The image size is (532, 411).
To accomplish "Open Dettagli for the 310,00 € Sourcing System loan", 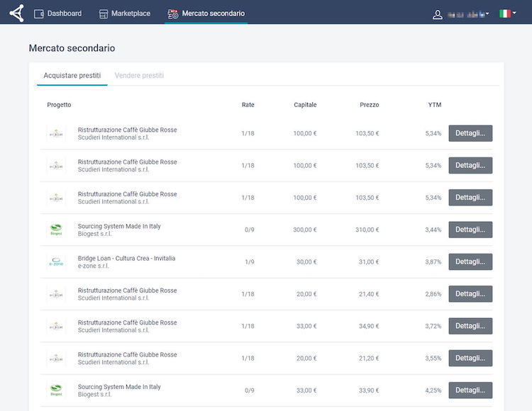I will pos(470,230).
